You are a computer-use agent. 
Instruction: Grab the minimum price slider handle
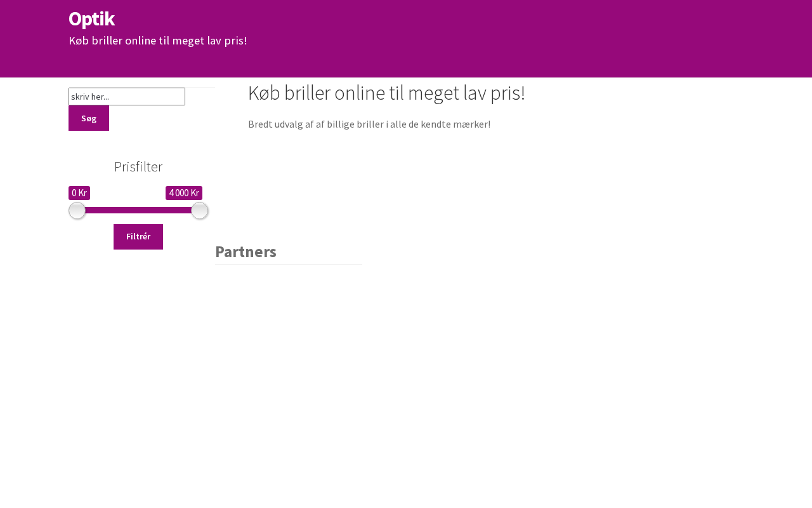[77, 211]
